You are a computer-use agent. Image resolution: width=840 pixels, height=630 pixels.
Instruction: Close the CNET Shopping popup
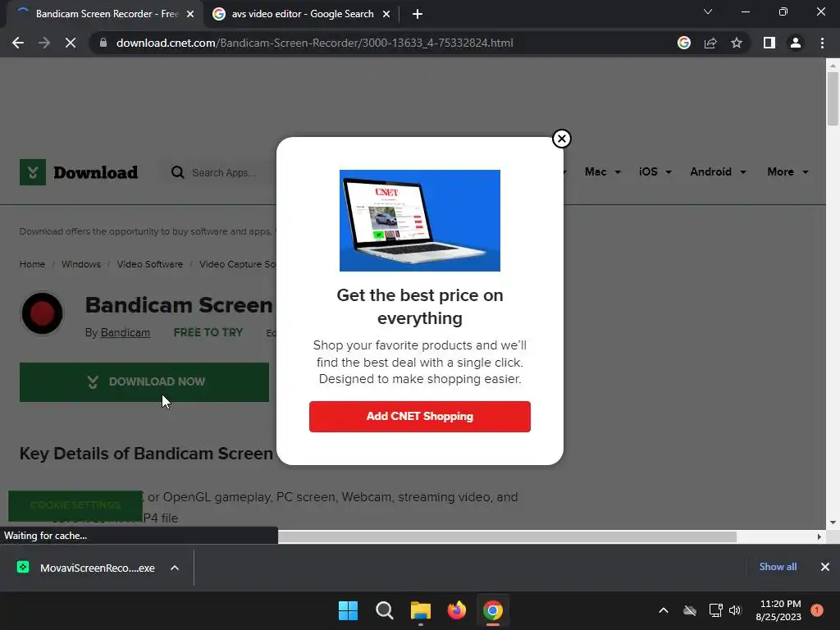point(561,139)
